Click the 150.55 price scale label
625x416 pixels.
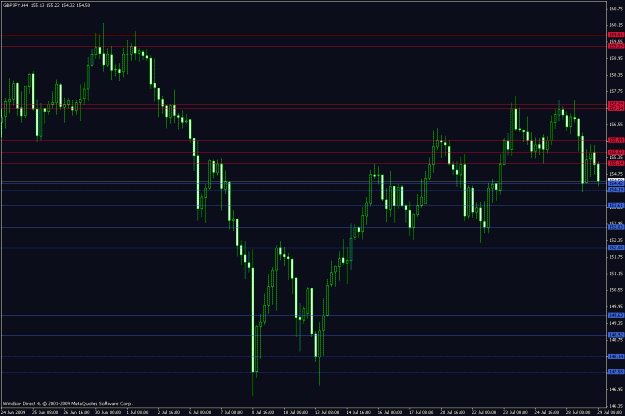616,290
